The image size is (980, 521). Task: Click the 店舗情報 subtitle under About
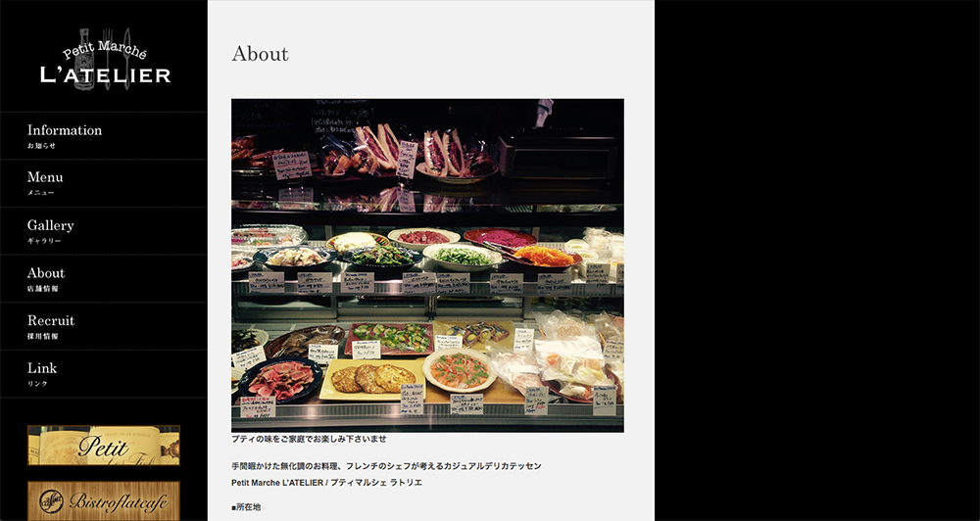point(42,289)
